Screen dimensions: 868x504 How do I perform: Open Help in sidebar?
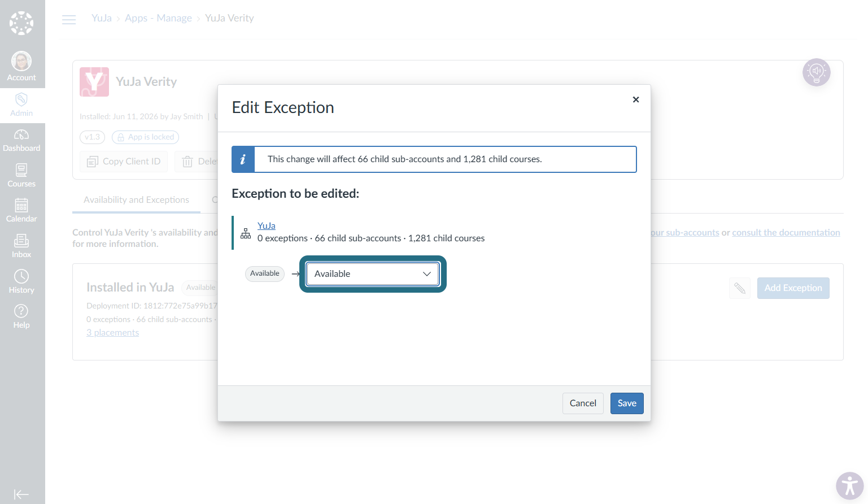[x=21, y=317]
